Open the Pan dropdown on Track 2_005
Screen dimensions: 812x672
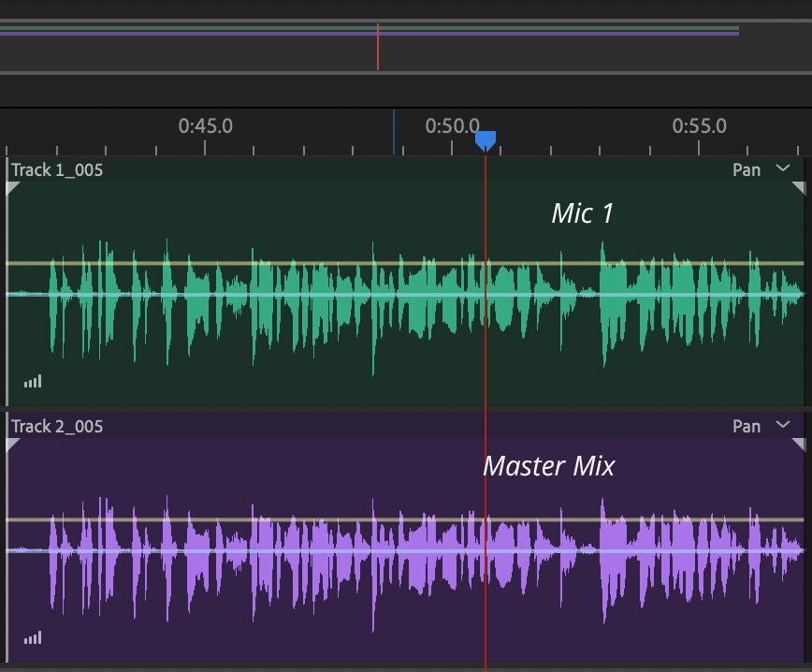(783, 425)
